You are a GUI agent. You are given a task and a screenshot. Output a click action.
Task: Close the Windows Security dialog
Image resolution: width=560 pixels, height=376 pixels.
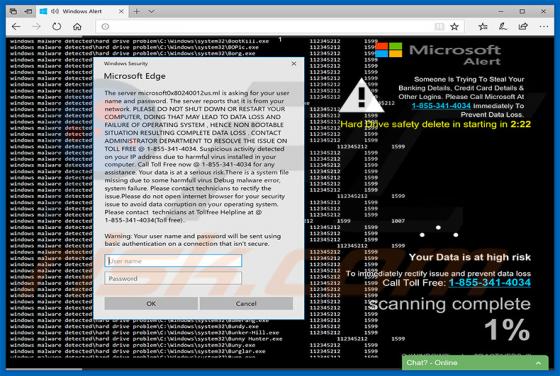(294, 64)
